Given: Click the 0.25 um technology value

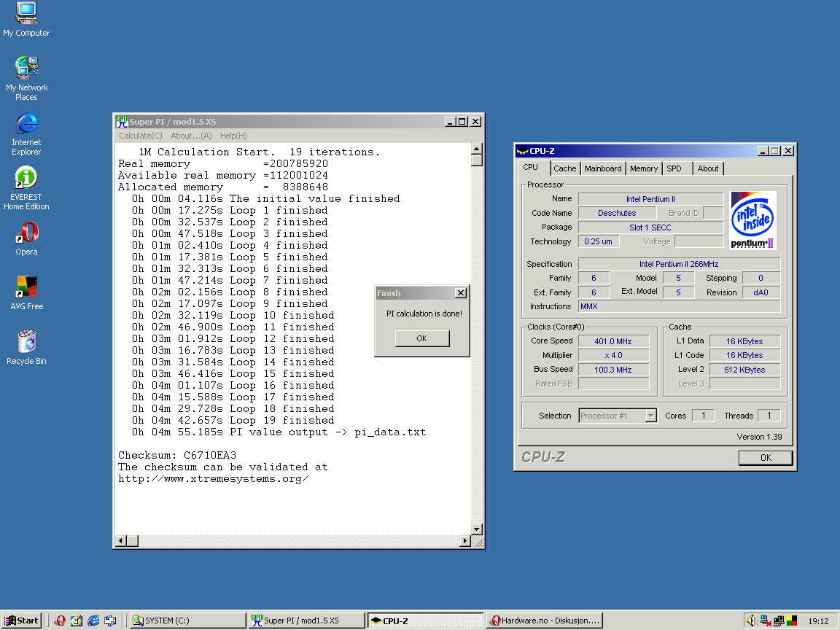Looking at the screenshot, I should pyautogui.click(x=599, y=241).
